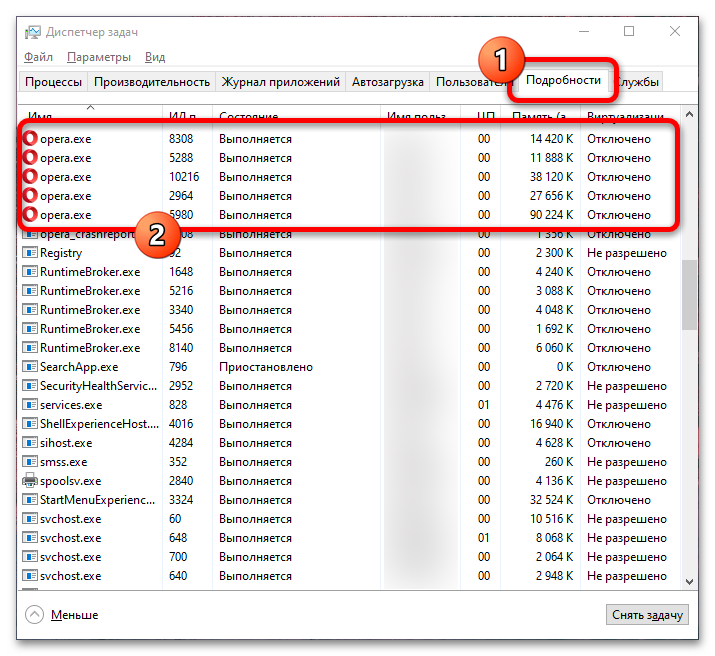
Task: Select the smss.exe process name
Action: click(63, 462)
